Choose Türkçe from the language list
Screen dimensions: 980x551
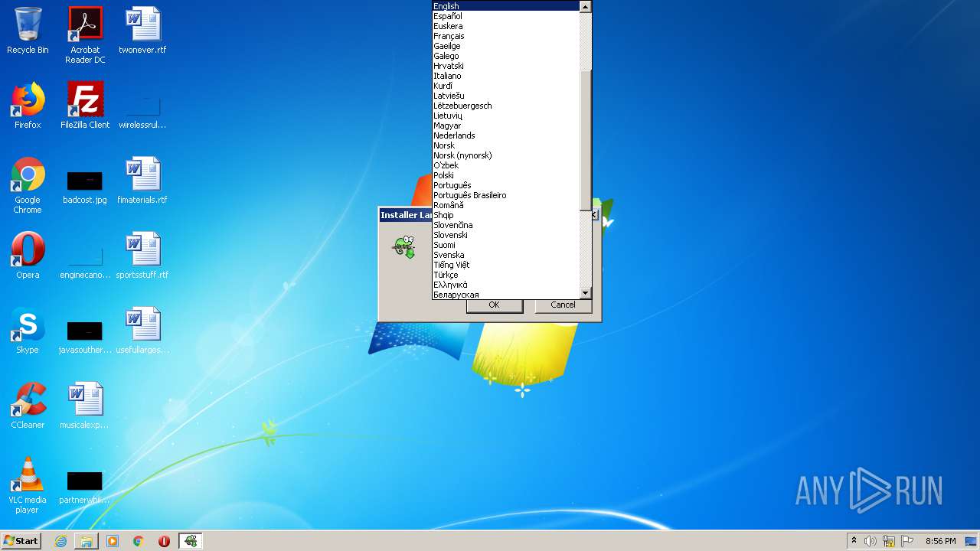pos(505,275)
